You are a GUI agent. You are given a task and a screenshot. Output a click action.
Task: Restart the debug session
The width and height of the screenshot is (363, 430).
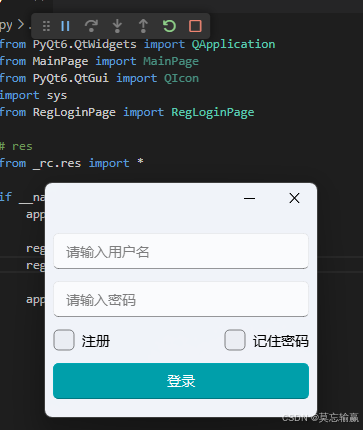(169, 26)
